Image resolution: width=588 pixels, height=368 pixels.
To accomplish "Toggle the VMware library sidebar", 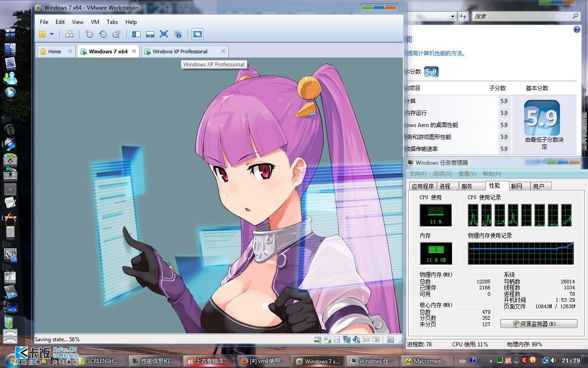I will (136, 34).
